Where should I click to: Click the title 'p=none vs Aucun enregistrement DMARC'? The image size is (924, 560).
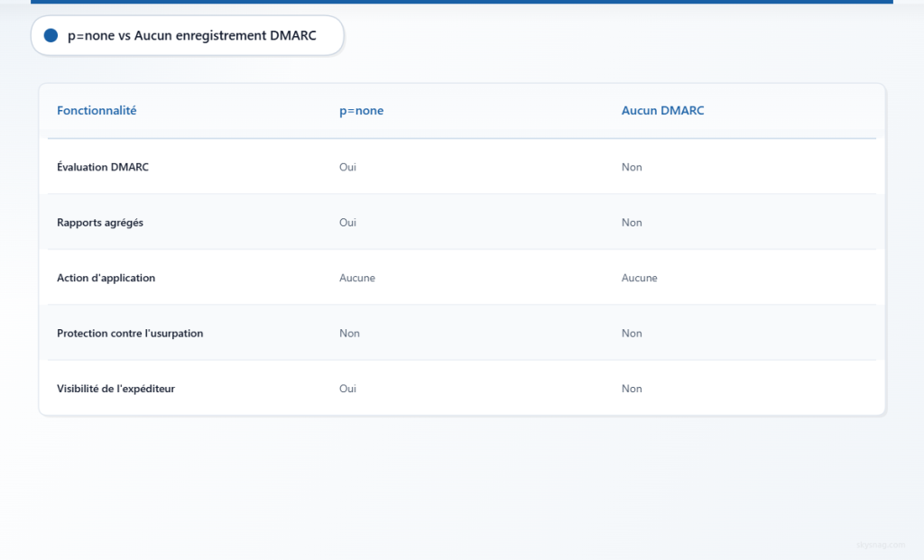click(x=191, y=35)
